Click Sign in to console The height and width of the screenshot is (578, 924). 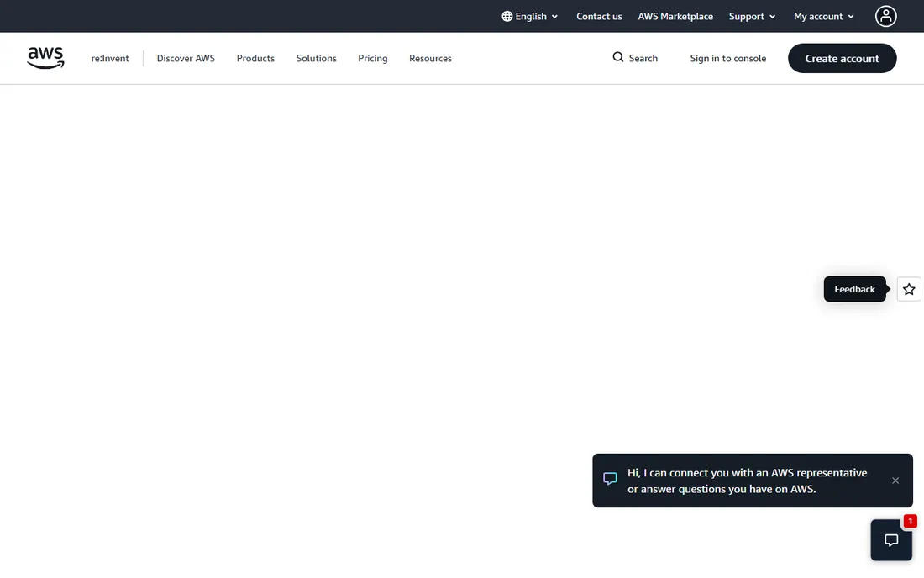tap(727, 58)
